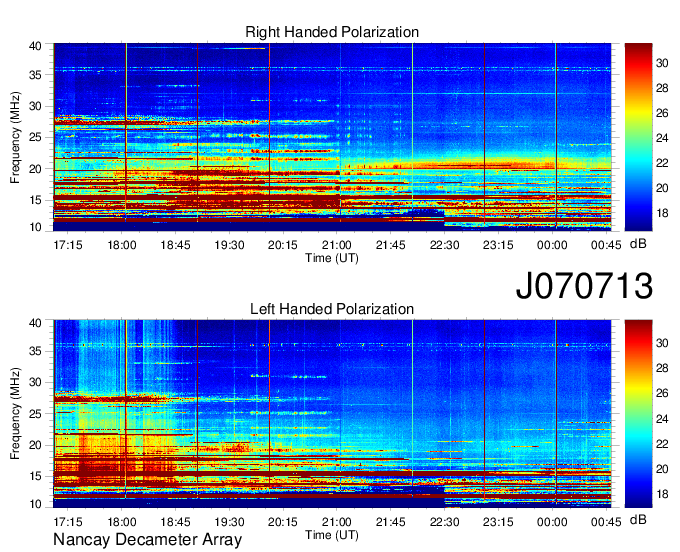
Task: Click the 25 MHz tick label on bottom plot
Action: coord(35,414)
